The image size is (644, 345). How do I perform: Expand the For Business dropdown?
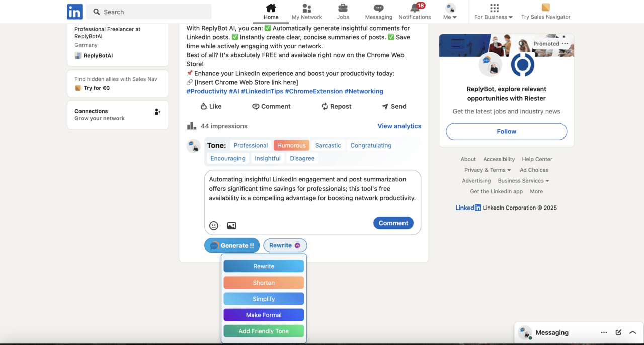coord(494,17)
